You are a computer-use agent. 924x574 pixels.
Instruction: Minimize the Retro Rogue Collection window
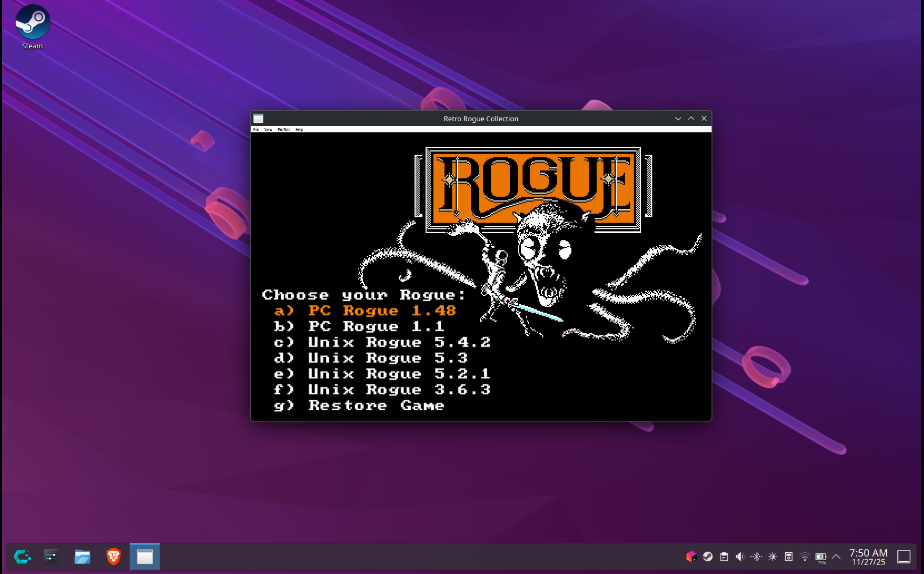678,119
